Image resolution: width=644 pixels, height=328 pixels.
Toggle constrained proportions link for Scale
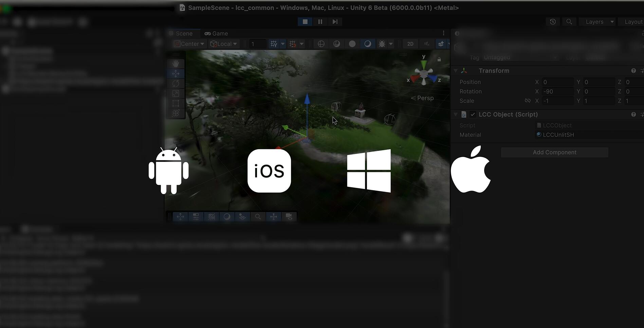pos(527,101)
